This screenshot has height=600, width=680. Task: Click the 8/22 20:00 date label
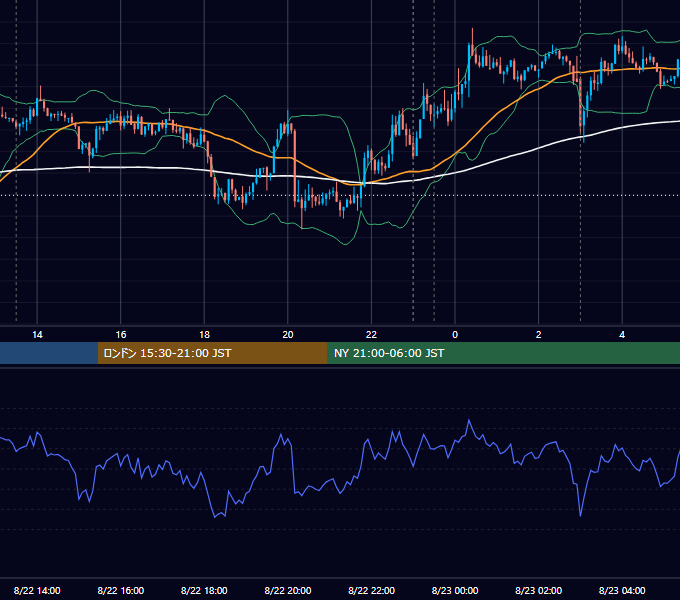click(x=288, y=590)
